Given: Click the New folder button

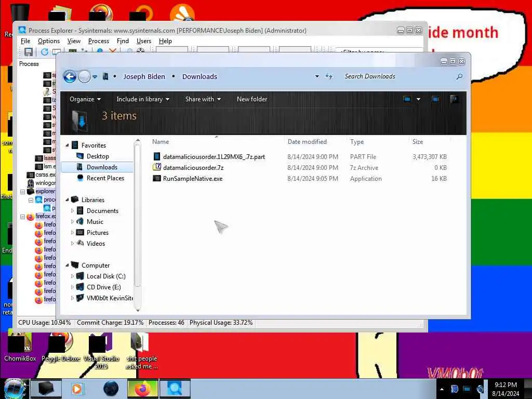Looking at the screenshot, I should (252, 99).
